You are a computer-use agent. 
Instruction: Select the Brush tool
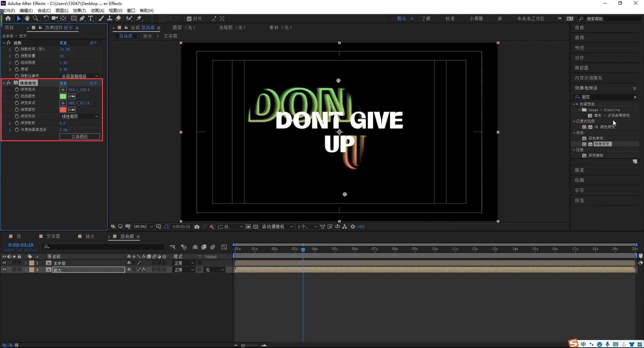tap(101, 18)
